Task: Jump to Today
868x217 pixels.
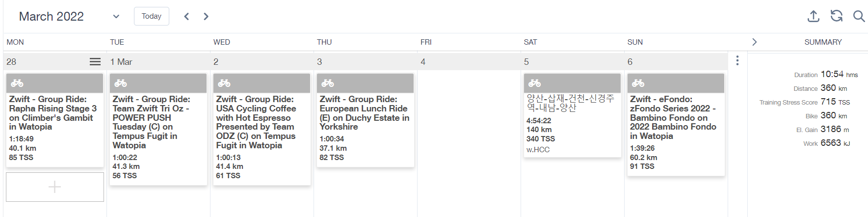Action: [x=152, y=16]
